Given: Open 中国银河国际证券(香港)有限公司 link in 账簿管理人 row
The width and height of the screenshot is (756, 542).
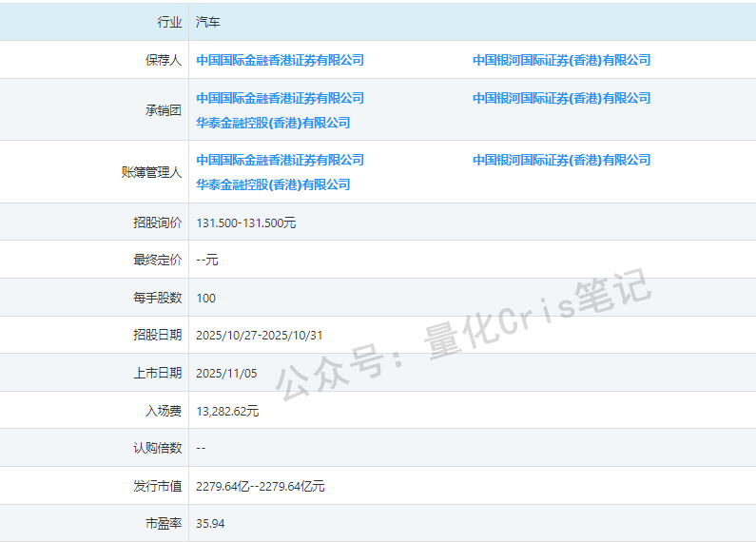Looking at the screenshot, I should (x=562, y=160).
